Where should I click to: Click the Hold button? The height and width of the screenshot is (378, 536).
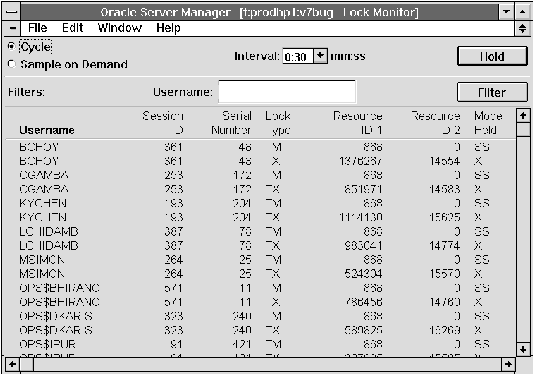[492, 56]
